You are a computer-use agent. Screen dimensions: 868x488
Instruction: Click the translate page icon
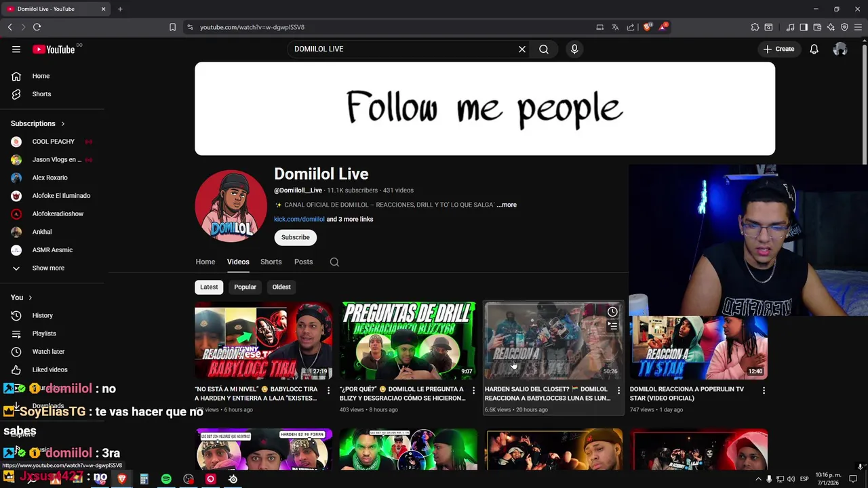tap(615, 27)
